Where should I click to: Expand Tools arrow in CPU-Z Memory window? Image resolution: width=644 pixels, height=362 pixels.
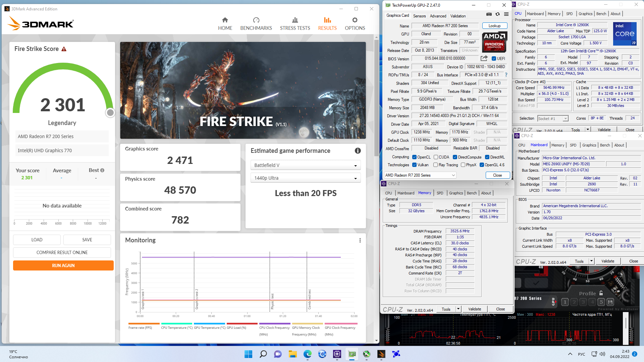[x=458, y=309]
